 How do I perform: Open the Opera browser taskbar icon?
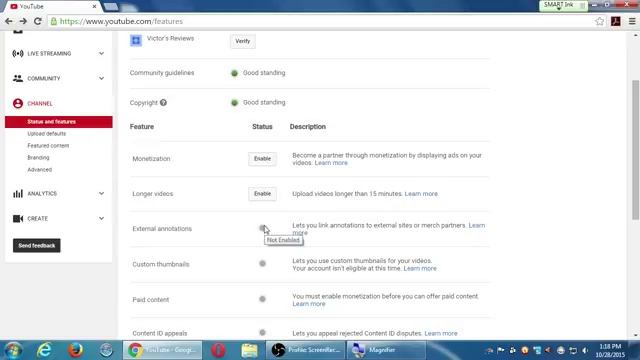pyautogui.click(x=218, y=350)
